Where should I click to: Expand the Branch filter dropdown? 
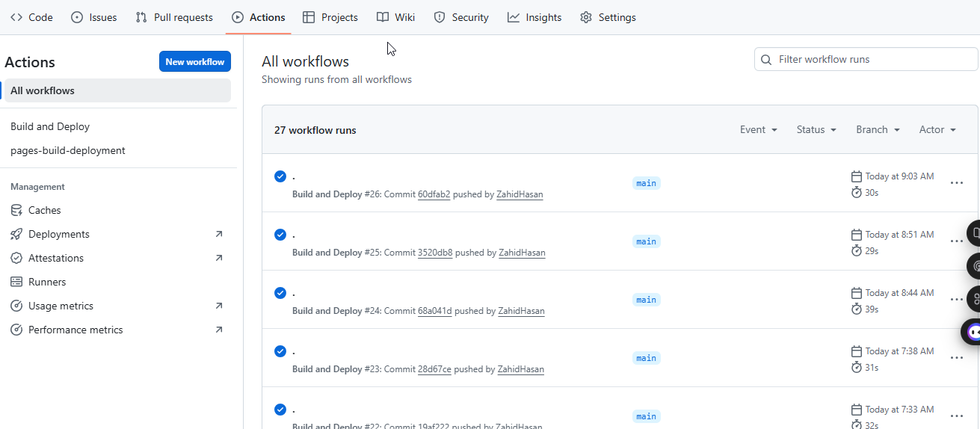[x=878, y=129]
